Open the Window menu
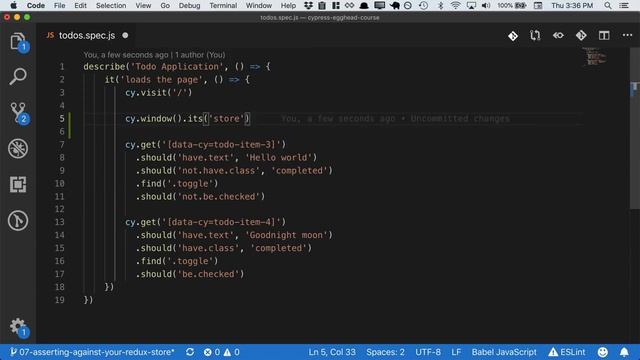Viewport: 640px width, 360px height. point(259,6)
